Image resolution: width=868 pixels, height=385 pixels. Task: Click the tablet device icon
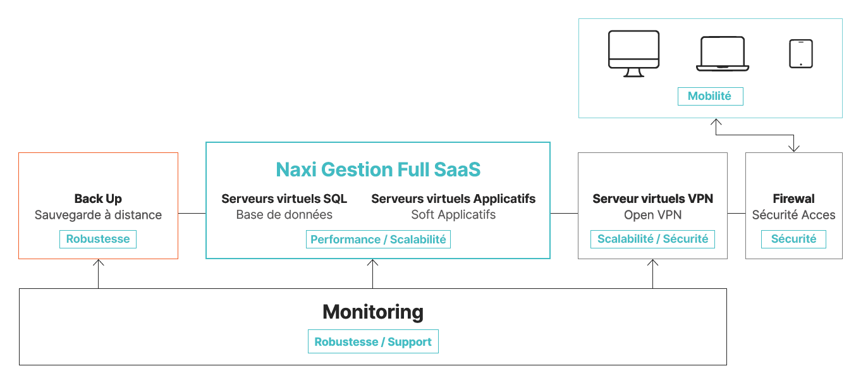[801, 54]
